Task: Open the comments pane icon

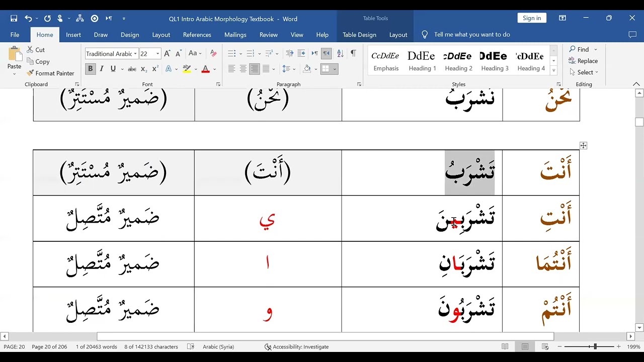Action: pyautogui.click(x=632, y=35)
